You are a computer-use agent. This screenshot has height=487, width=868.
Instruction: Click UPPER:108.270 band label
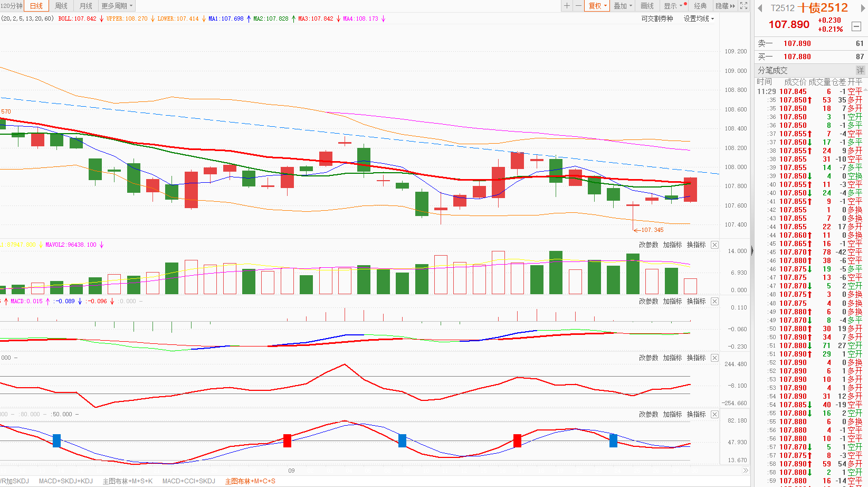click(x=127, y=18)
